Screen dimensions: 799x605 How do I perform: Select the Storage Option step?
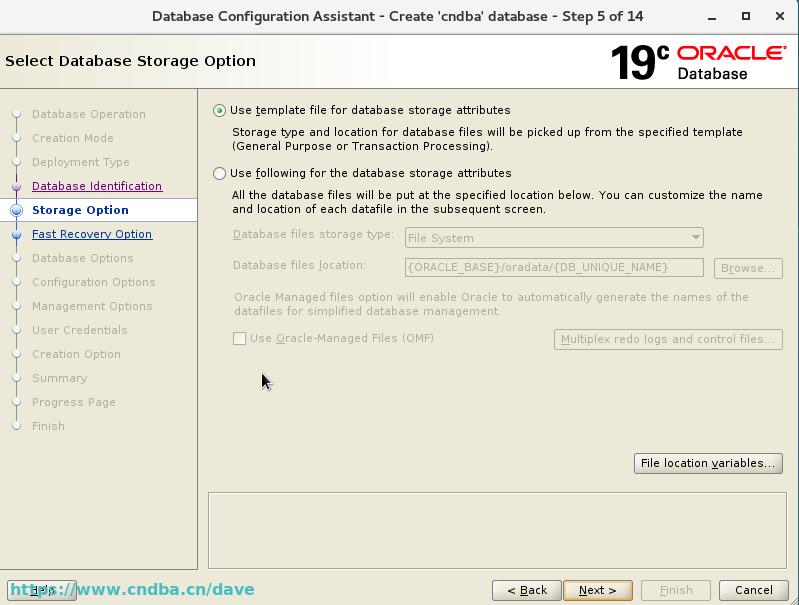(80, 210)
